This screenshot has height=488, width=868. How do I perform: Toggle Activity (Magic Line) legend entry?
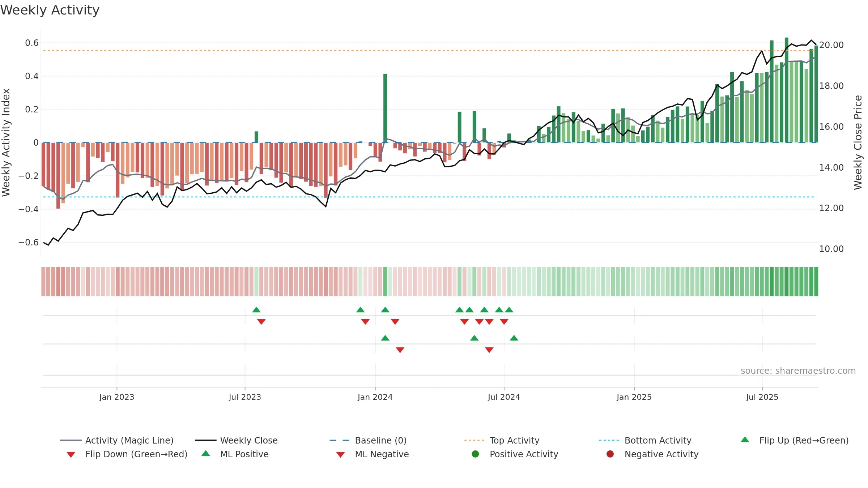pos(117,440)
